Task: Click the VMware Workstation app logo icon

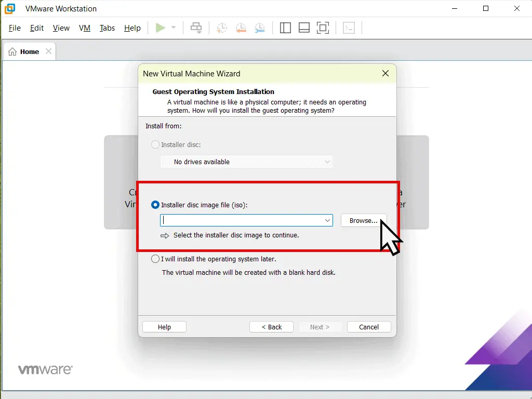Action: (9, 8)
